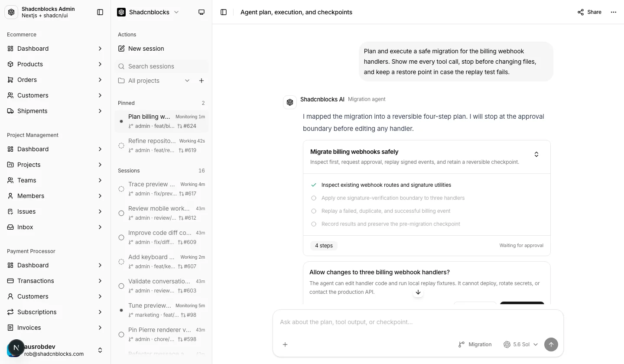Expand the Products menu in Ecommerce
This screenshot has height=364, width=624.
[x=55, y=64]
